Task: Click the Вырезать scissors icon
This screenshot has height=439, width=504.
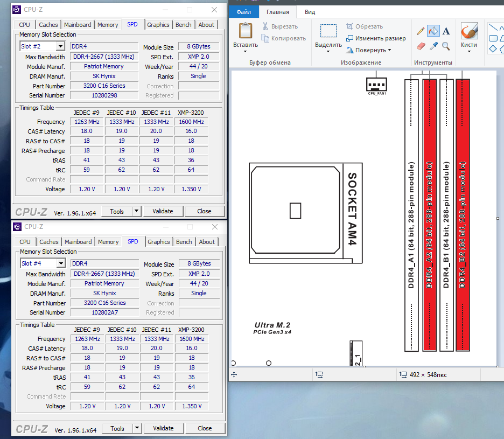Action: point(265,26)
